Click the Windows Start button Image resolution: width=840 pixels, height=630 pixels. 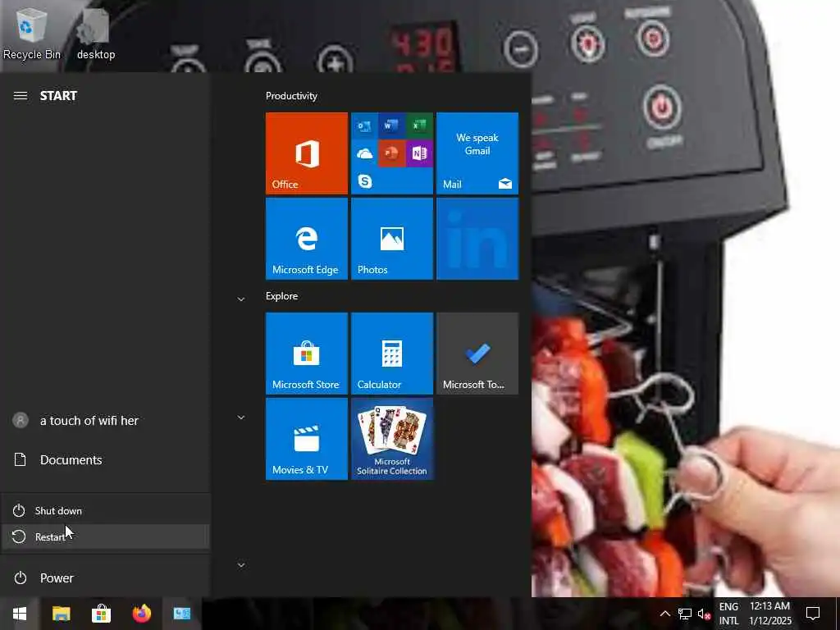(20, 614)
